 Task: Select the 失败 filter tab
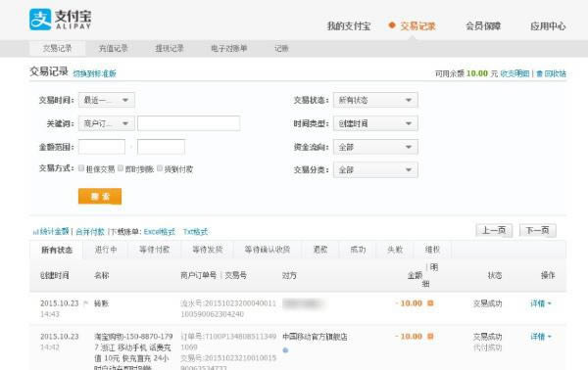click(x=395, y=250)
